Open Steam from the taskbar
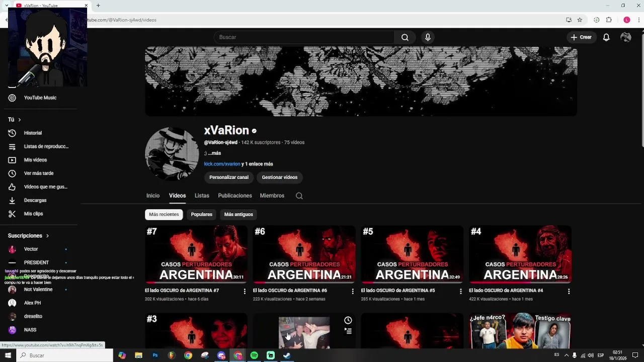Viewport: 644px width, 362px height. pos(287,355)
